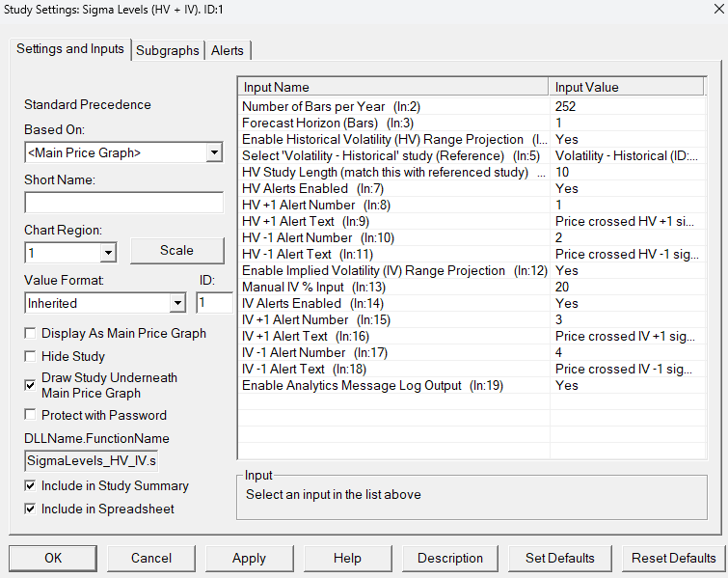The height and width of the screenshot is (578, 728).
Task: Expand the Chart Region dropdown
Action: tap(108, 253)
